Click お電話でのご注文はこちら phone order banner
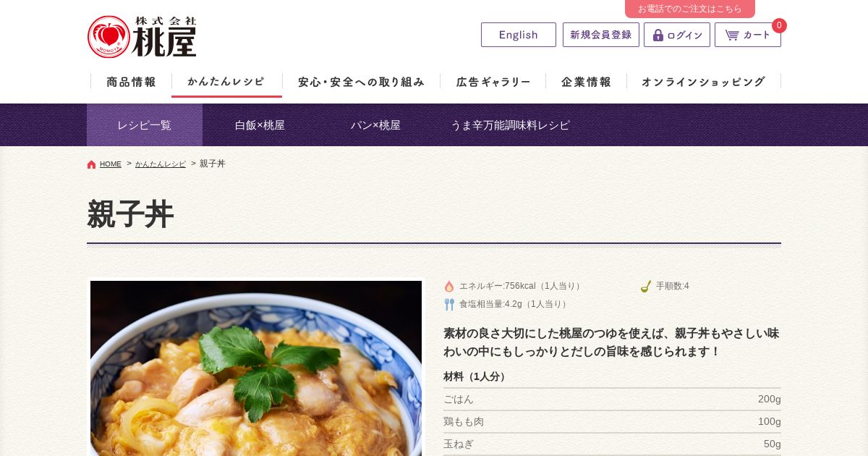 (x=690, y=9)
